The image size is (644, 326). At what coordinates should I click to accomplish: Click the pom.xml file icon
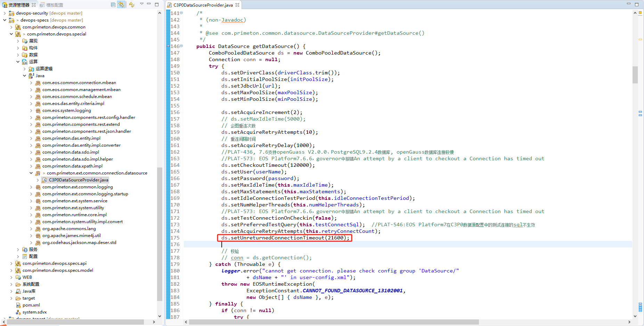18,305
